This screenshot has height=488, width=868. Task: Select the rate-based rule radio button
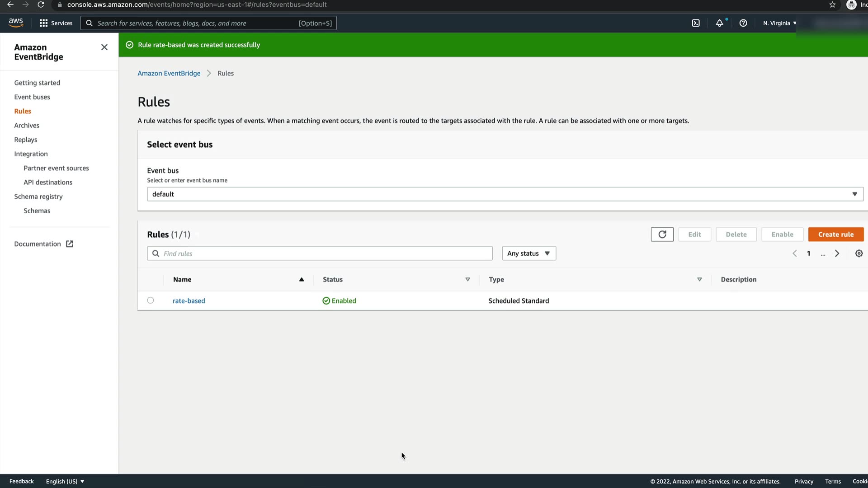(x=151, y=300)
